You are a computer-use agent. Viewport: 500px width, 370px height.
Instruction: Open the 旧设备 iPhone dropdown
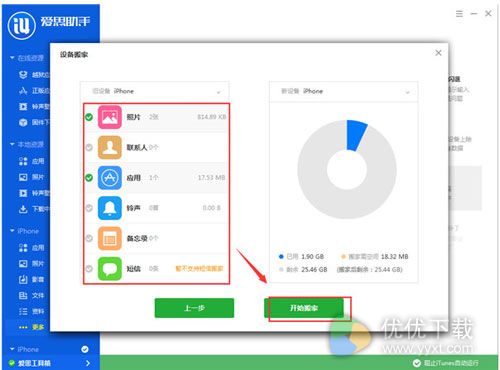click(155, 91)
